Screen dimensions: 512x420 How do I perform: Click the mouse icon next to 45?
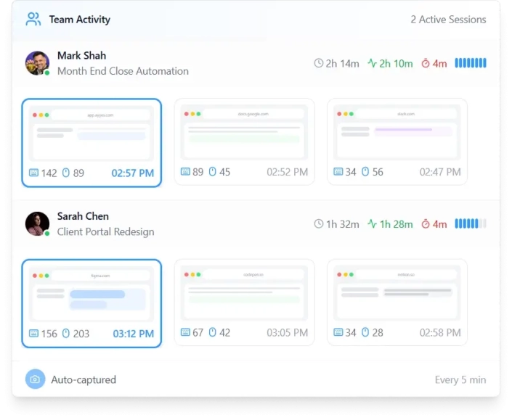[x=213, y=171]
